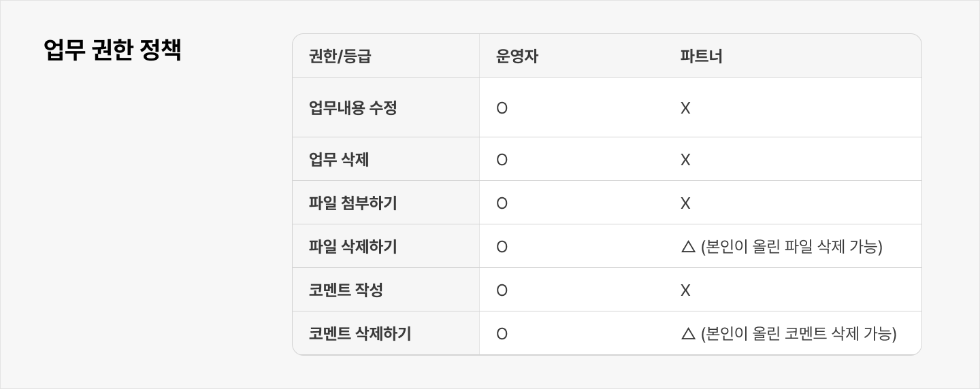Click the 파트너 X mark for 업무 삭제
Viewport: 980px width, 389px height.
[x=685, y=160]
